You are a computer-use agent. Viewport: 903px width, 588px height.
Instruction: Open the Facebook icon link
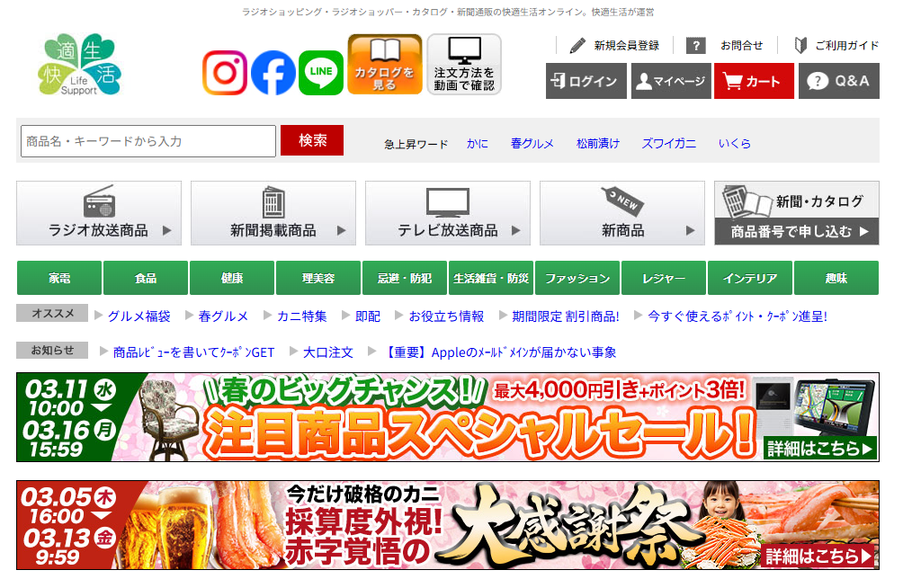point(273,72)
